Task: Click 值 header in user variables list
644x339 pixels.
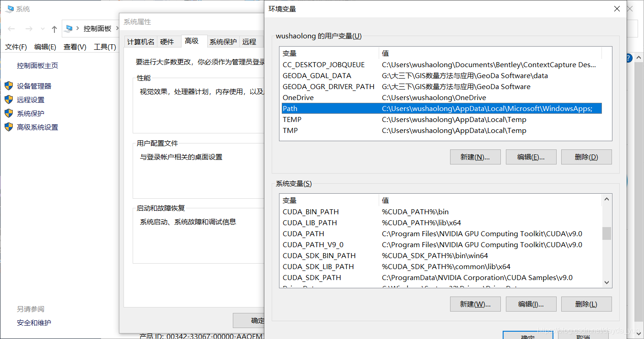Action: pyautogui.click(x=490, y=53)
